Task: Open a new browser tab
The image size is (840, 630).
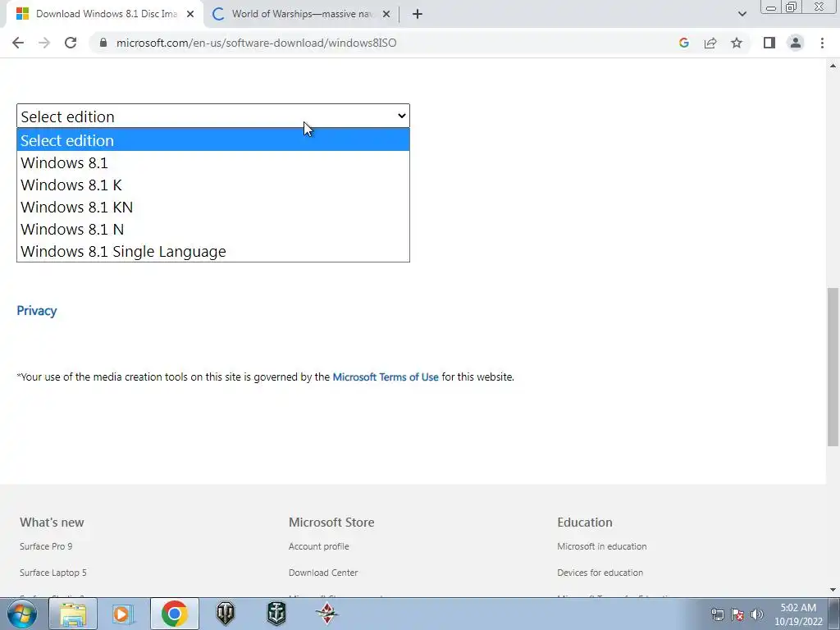Action: tap(418, 14)
